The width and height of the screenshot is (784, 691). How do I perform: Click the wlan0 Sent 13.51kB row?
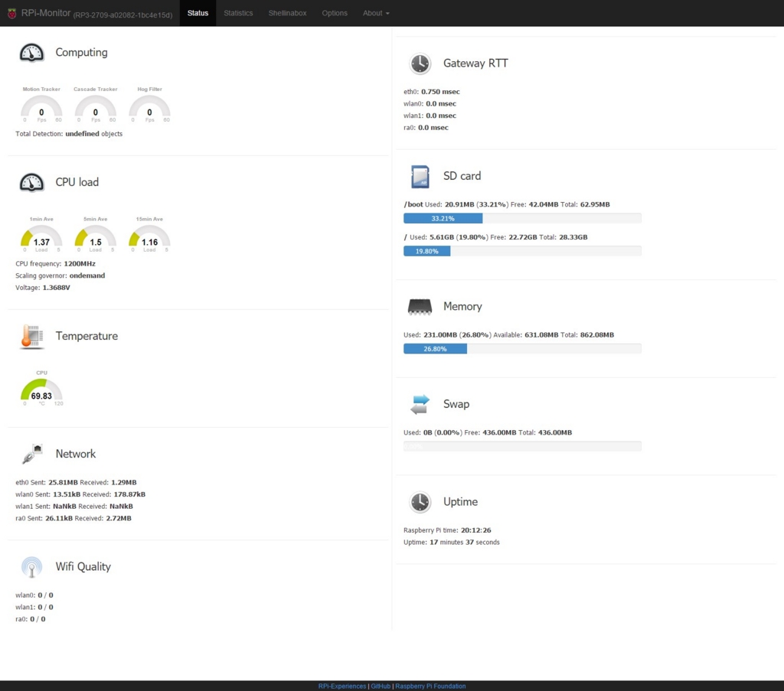80,494
